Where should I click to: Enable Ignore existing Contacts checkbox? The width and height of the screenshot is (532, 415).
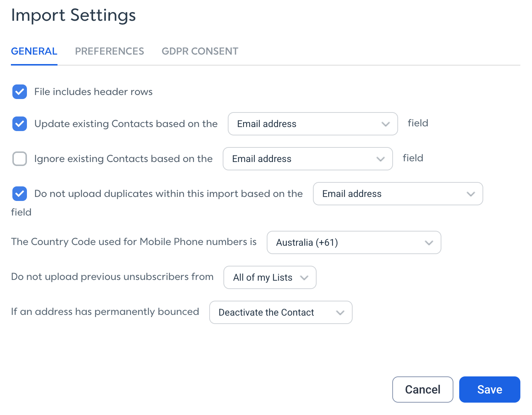20,159
